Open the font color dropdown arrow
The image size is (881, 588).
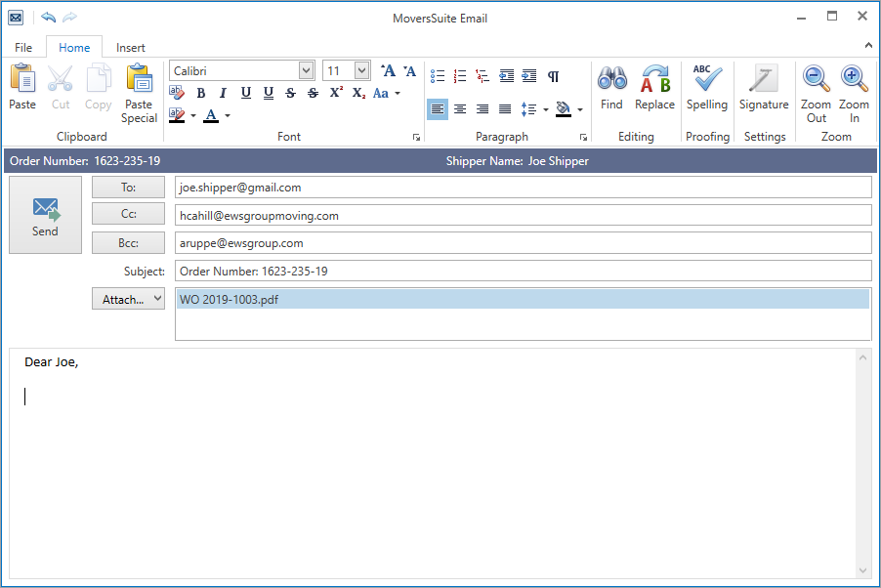click(x=228, y=116)
